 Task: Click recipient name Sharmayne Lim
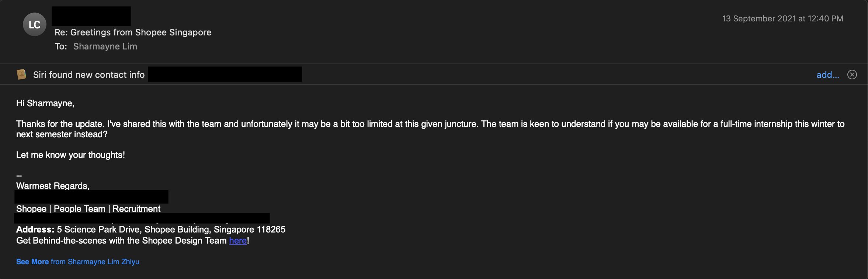click(x=105, y=46)
